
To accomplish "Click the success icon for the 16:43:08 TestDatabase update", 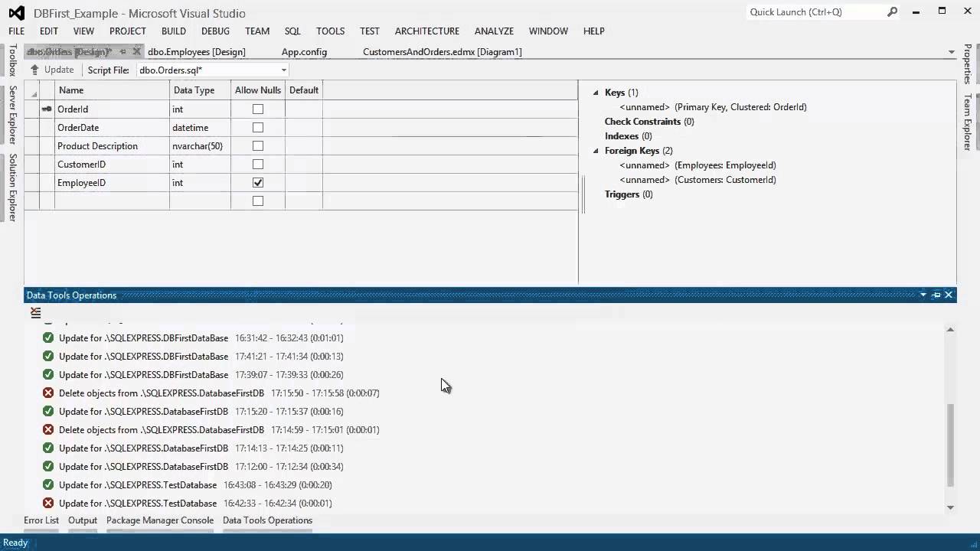I will click(48, 484).
